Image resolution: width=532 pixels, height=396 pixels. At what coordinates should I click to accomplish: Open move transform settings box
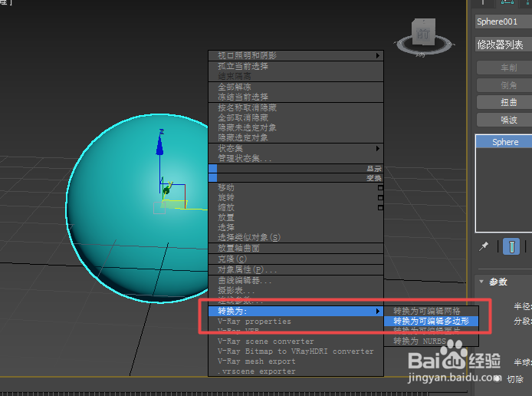pos(380,187)
